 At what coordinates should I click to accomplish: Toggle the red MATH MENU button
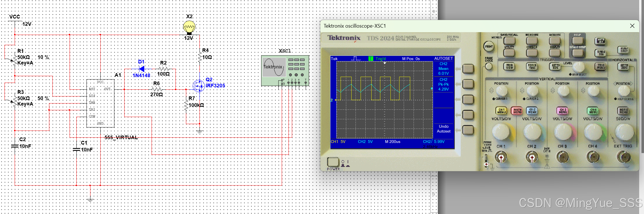click(x=517, y=111)
